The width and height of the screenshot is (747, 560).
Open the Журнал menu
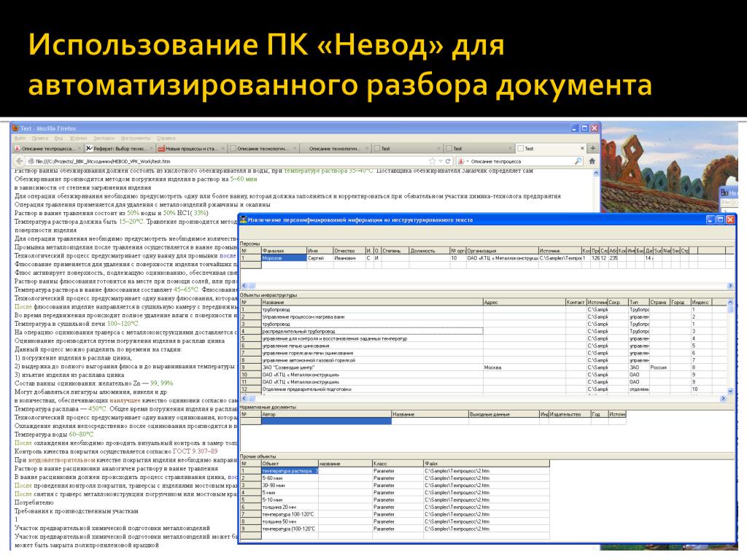coord(79,138)
